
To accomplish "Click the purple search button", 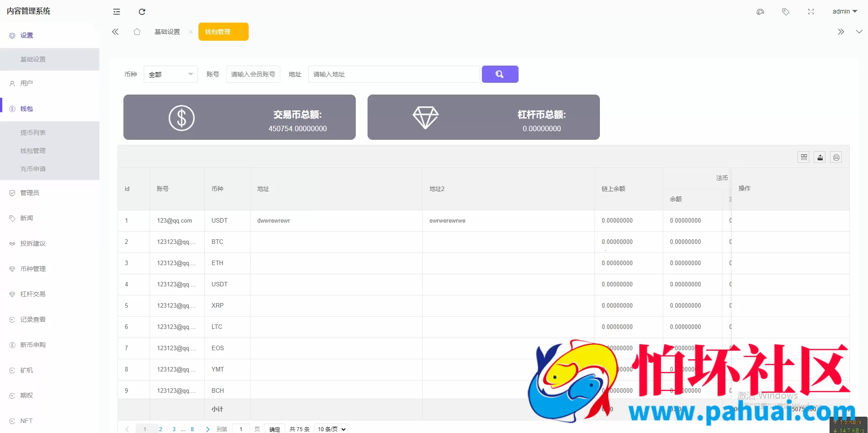I will coord(500,74).
